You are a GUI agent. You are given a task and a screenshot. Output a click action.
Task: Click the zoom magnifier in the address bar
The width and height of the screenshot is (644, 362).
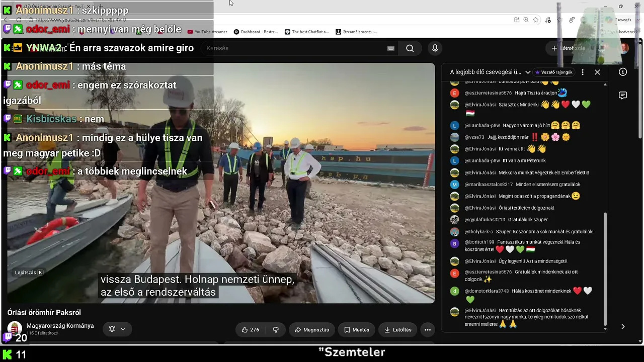pyautogui.click(x=526, y=20)
